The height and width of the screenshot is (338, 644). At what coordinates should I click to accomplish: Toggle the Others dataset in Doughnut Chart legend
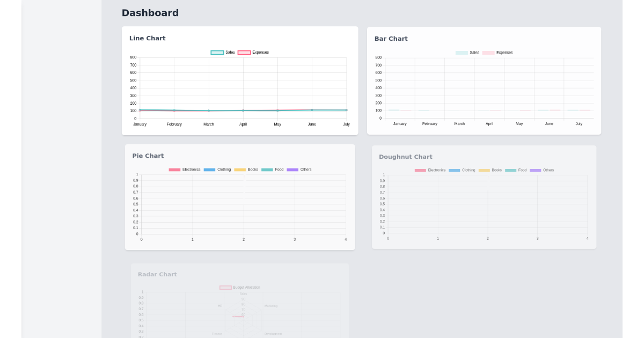click(x=535, y=170)
